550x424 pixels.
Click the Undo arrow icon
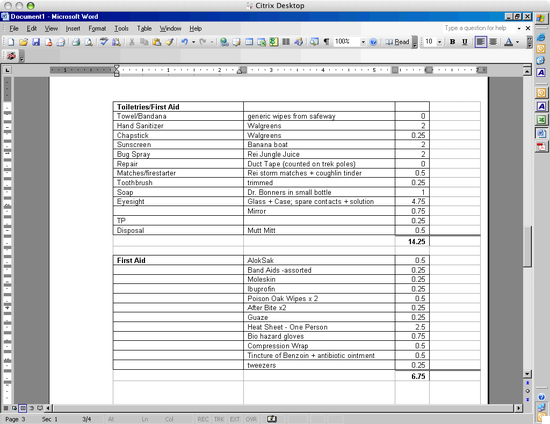185,42
